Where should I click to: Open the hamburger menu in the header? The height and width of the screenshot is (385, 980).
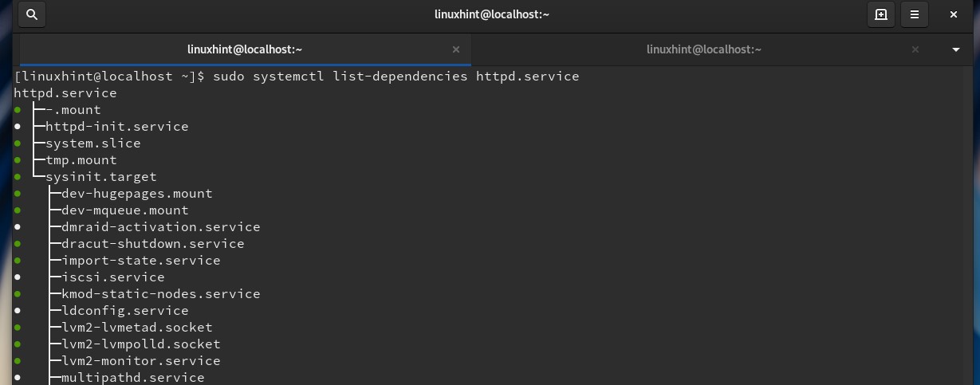[915, 14]
